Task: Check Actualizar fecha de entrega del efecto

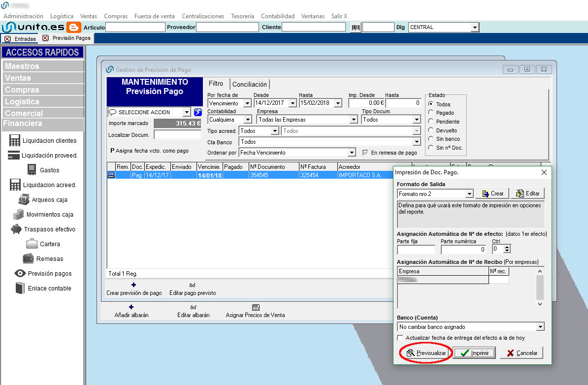Action: 400,338
